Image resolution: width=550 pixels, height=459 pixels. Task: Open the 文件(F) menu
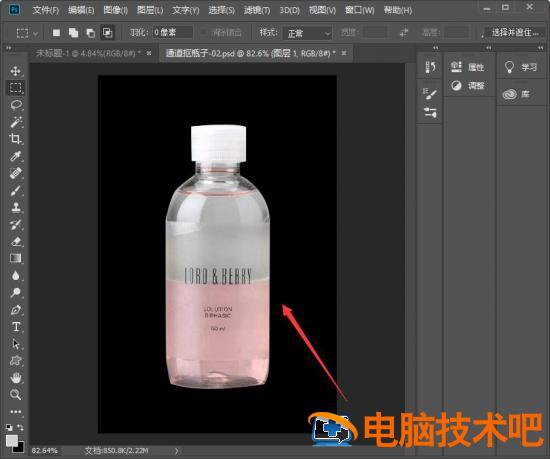[x=46, y=10]
